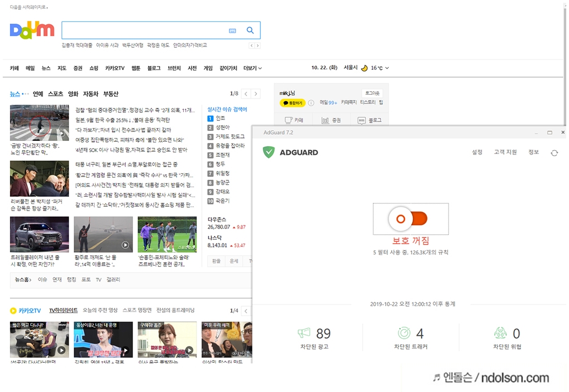Select the 영화 news tab
The height and width of the screenshot is (392, 569).
click(73, 94)
